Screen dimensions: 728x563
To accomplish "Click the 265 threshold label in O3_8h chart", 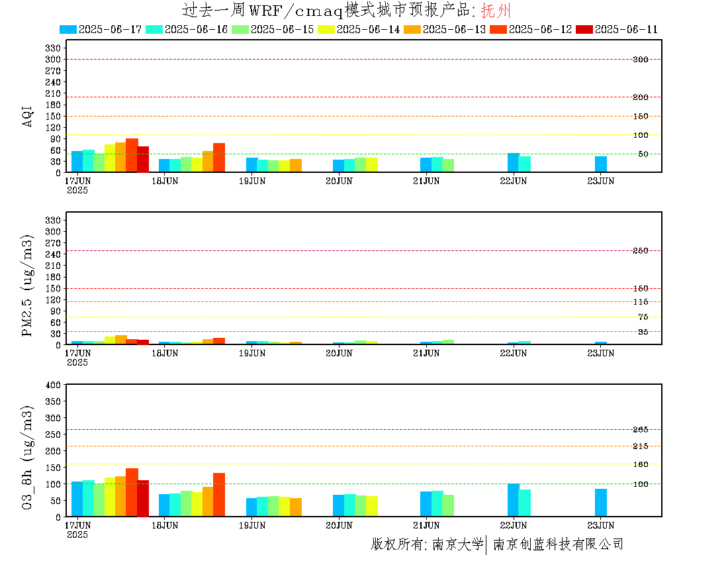I will [x=641, y=430].
